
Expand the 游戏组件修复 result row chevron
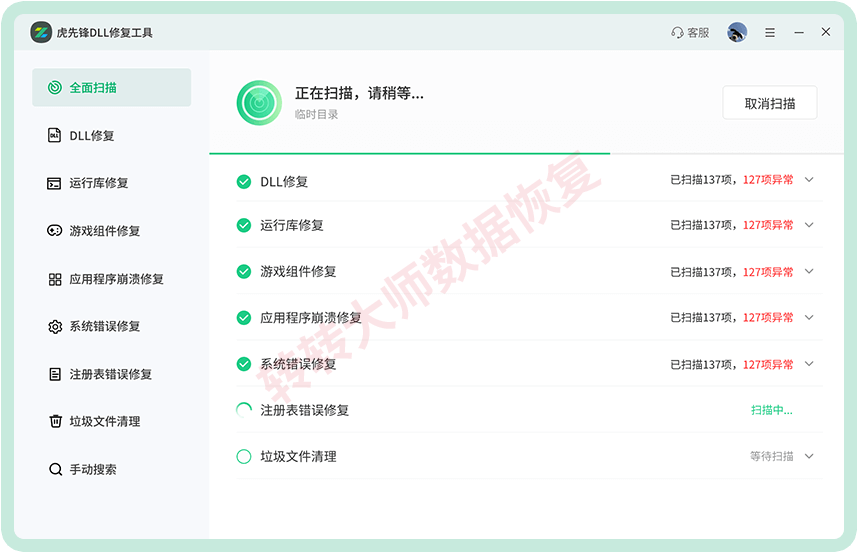(x=809, y=271)
